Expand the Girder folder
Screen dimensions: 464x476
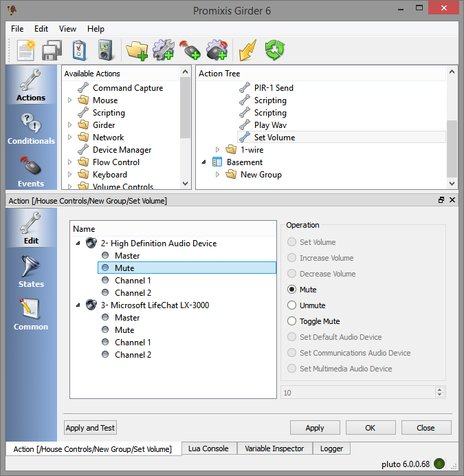point(70,125)
